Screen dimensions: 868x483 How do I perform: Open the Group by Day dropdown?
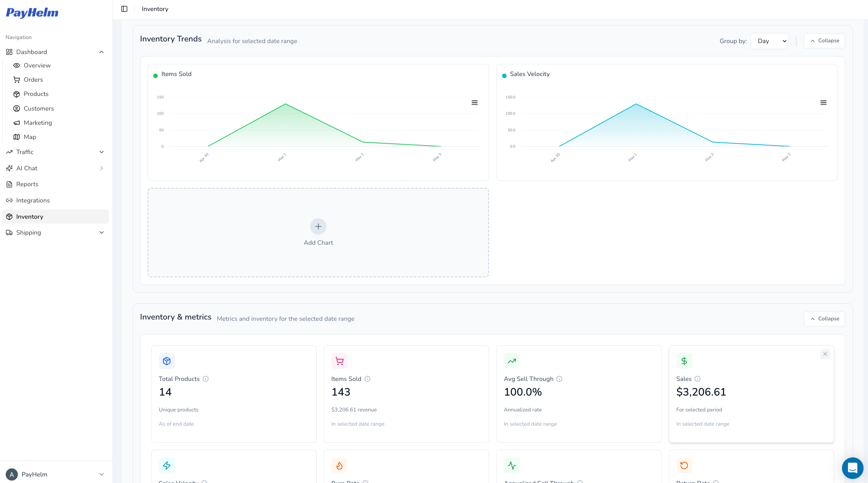[770, 41]
